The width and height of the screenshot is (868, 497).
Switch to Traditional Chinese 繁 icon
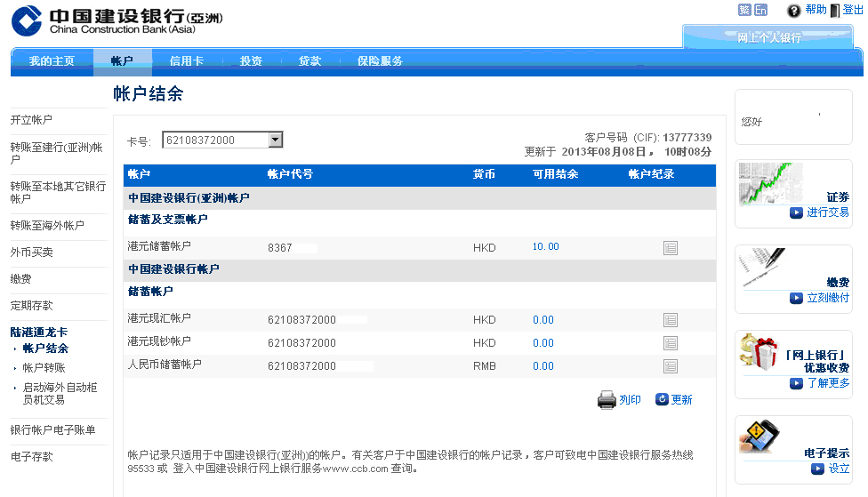click(x=744, y=10)
